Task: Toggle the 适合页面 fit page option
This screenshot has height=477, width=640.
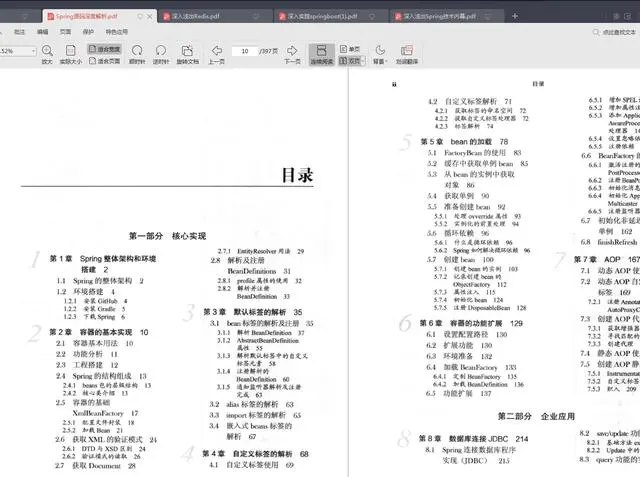Action: (104, 61)
